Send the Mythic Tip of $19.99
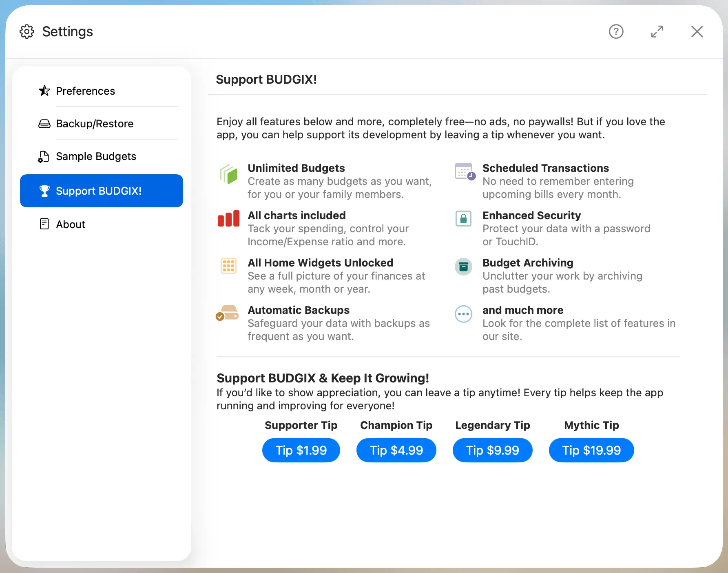This screenshot has height=573, width=728. 591,450
